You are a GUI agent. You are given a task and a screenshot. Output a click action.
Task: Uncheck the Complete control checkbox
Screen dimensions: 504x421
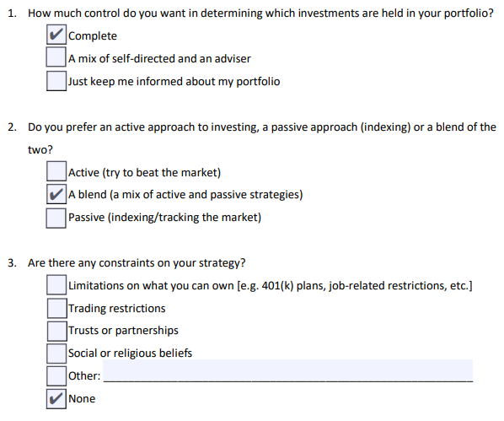56,35
